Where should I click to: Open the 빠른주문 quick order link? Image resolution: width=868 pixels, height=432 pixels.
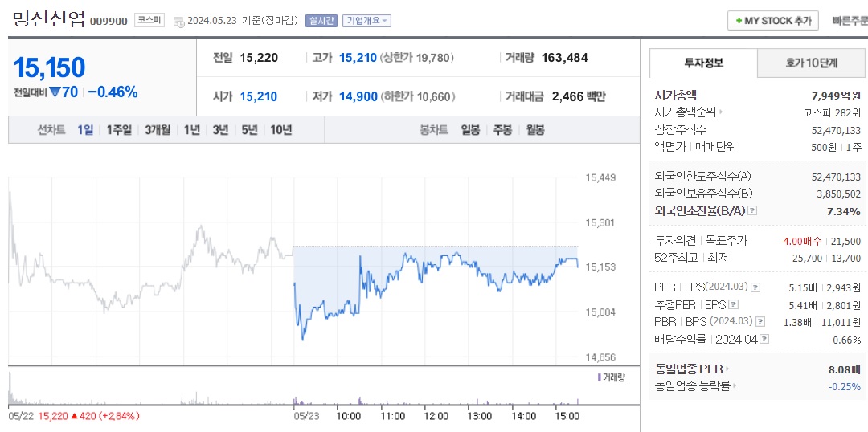tap(850, 21)
